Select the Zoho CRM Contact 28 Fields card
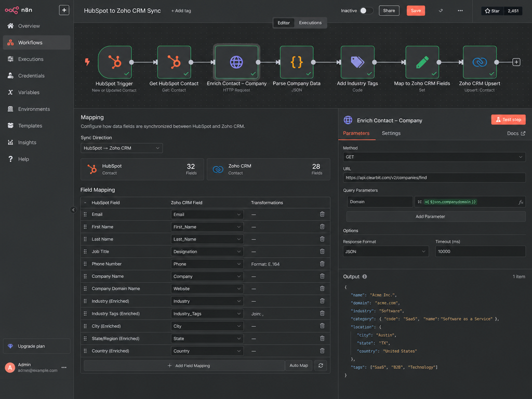This screenshot has width=532, height=399. point(269,169)
